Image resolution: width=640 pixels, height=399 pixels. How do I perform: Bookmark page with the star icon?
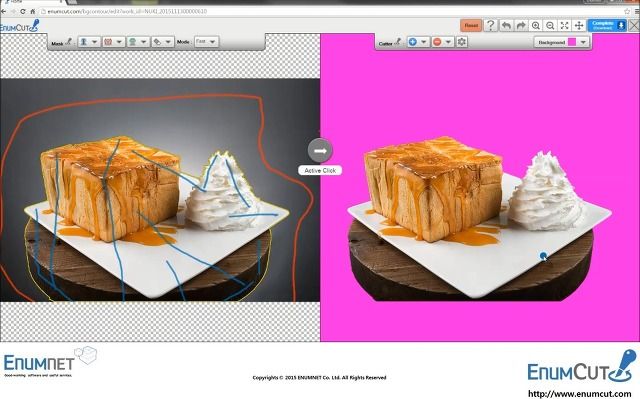(x=627, y=11)
